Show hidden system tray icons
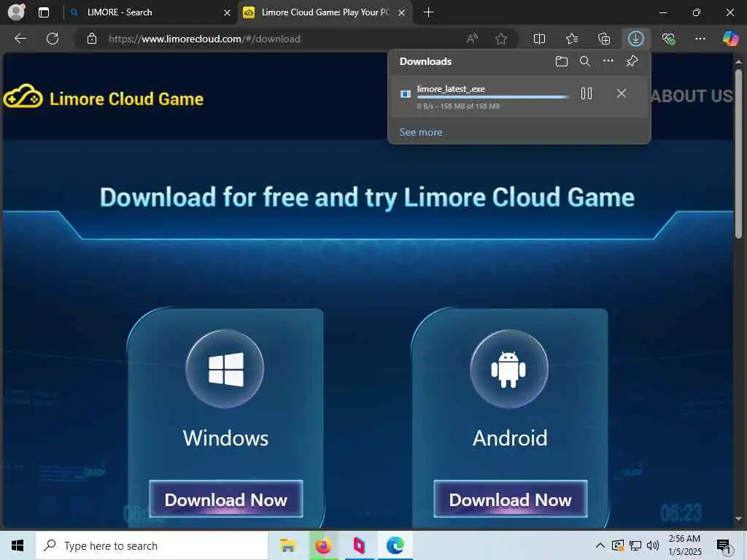Screen dimensions: 747x560 (x=600, y=545)
